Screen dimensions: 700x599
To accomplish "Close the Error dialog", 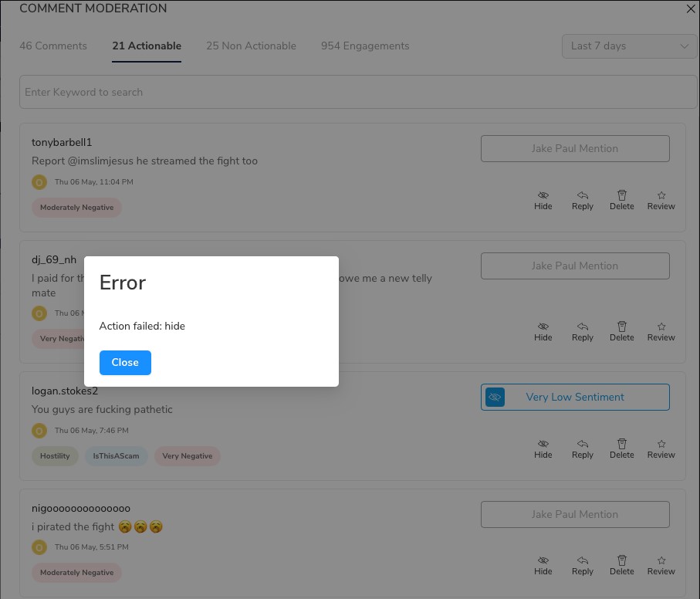I will (x=125, y=363).
